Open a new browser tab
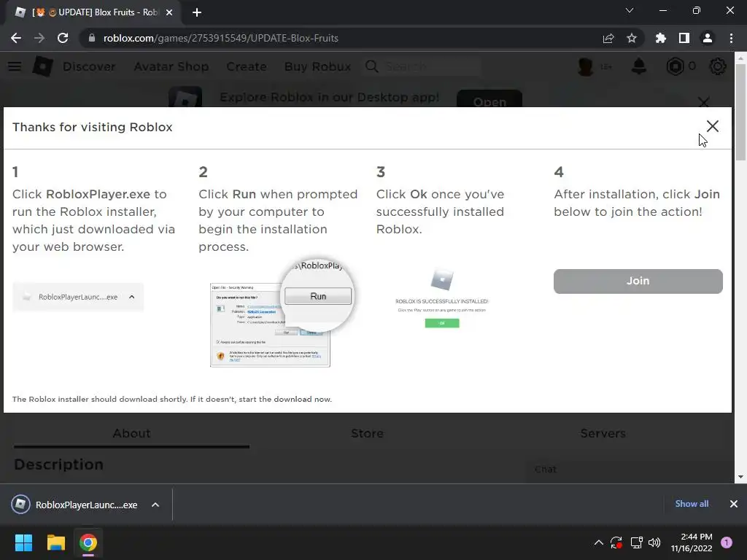 (197, 12)
